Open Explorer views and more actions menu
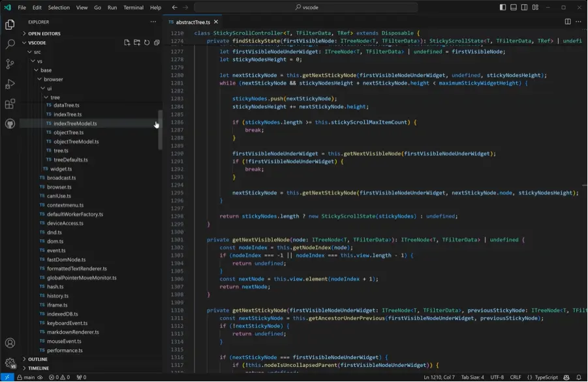Screen dimensions: 588x382 pyautogui.click(x=153, y=22)
